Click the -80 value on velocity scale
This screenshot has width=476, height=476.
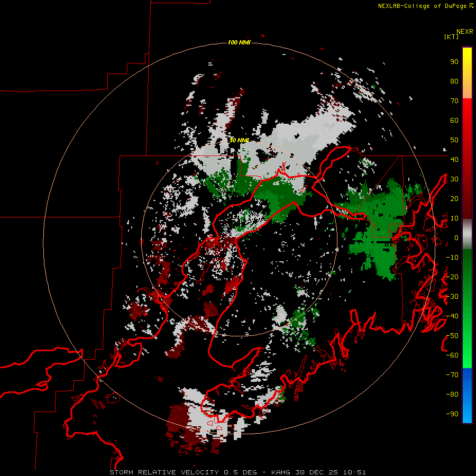(452, 395)
